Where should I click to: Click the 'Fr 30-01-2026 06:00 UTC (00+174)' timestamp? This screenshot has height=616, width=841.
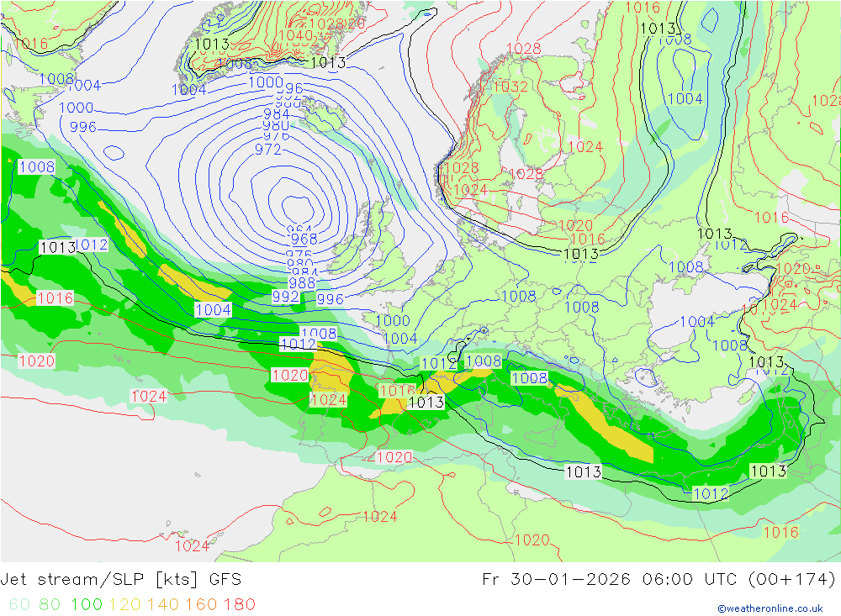pos(659,580)
